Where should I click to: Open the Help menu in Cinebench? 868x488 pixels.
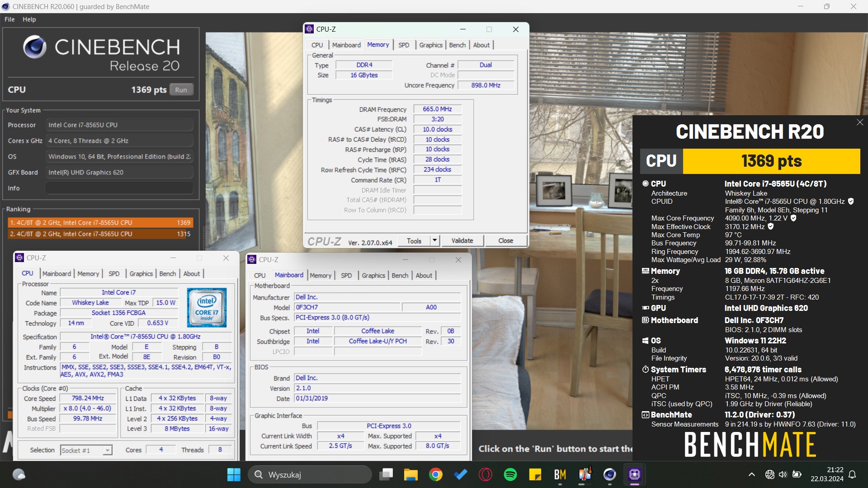(29, 19)
